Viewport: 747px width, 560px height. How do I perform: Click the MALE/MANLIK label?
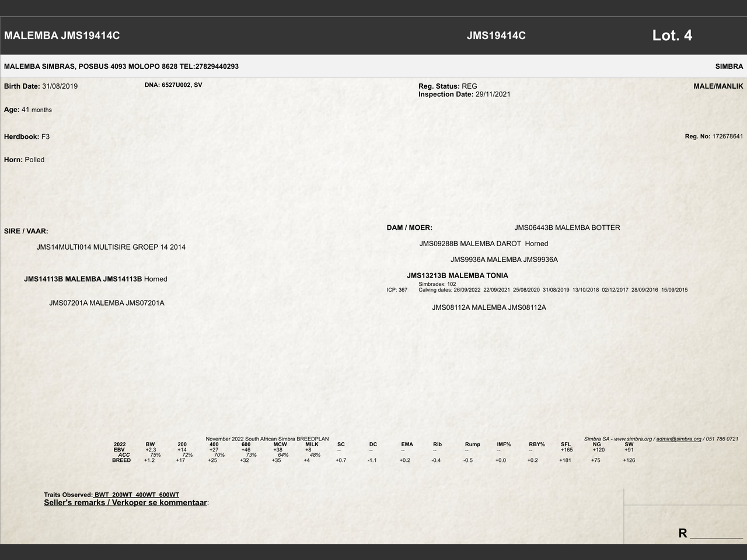pos(718,86)
